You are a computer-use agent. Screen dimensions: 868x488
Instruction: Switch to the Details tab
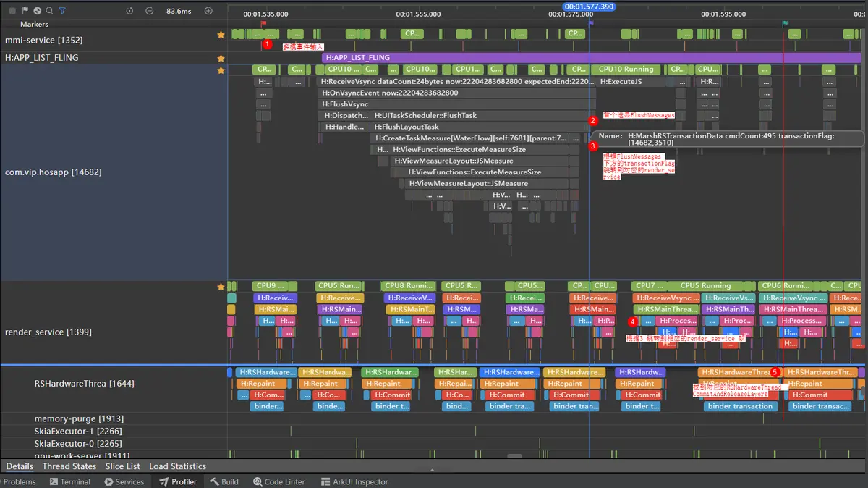pyautogui.click(x=20, y=466)
